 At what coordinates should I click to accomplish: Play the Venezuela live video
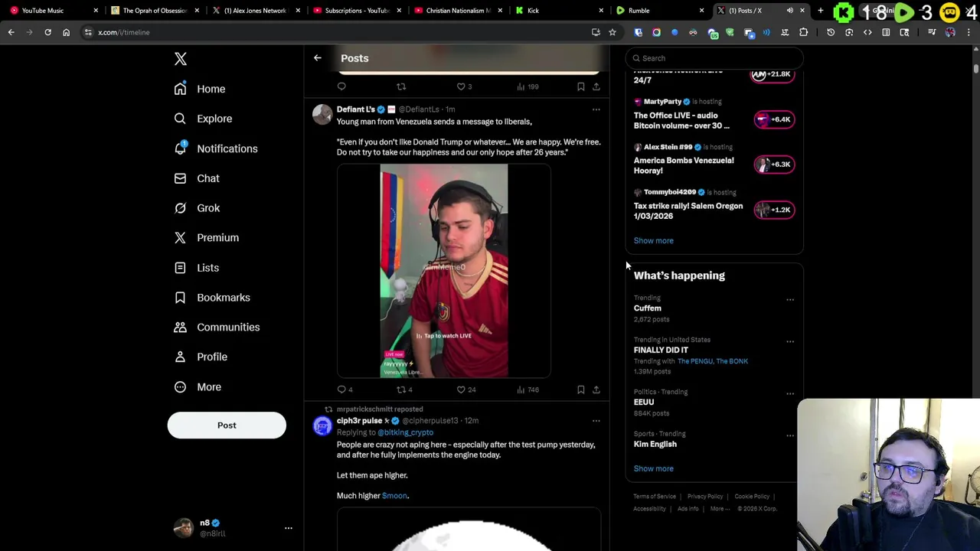(x=444, y=271)
